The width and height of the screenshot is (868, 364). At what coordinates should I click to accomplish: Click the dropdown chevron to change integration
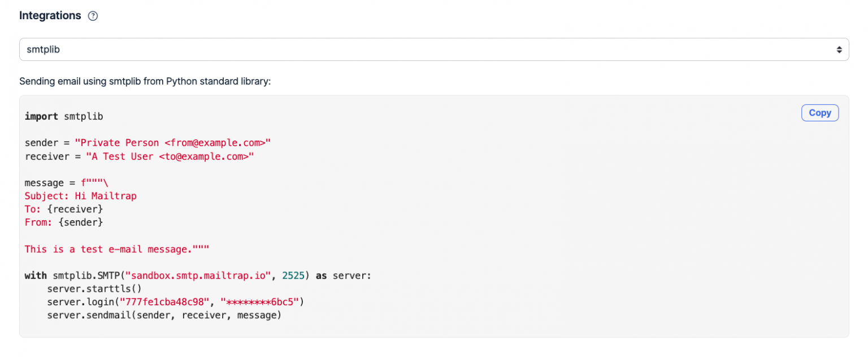pyautogui.click(x=839, y=49)
